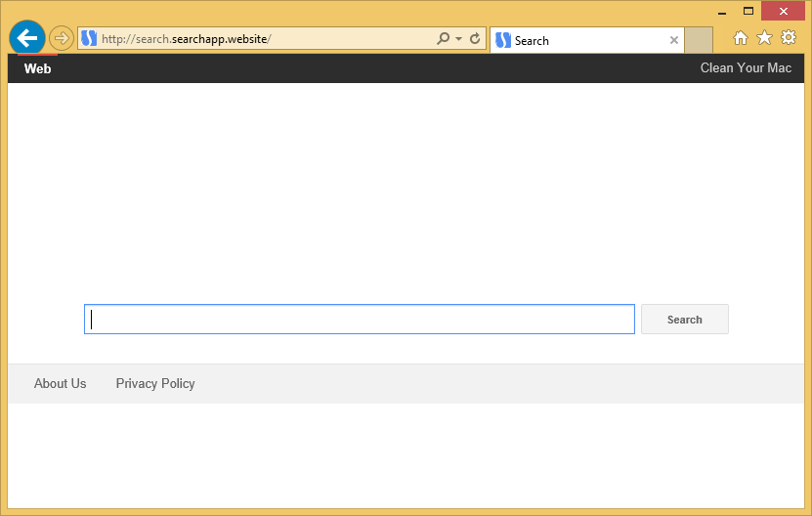The image size is (812, 516).
Task: Open the Privacy Policy footer link
Action: click(x=155, y=384)
